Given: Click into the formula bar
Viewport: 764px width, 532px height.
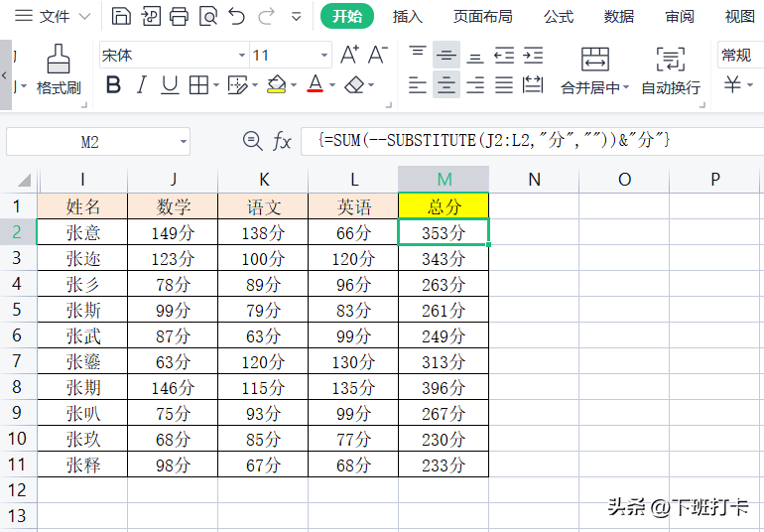Looking at the screenshot, I should point(533,141).
